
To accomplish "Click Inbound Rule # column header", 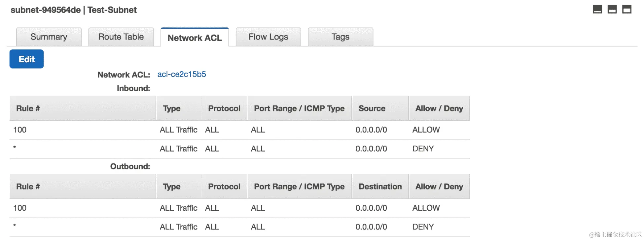I will click(28, 108).
